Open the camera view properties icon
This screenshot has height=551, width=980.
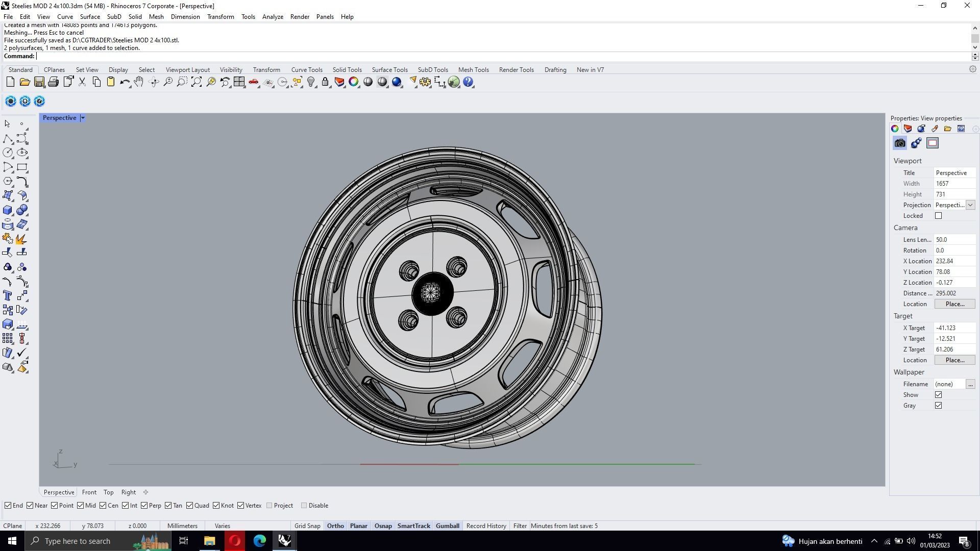coord(900,143)
